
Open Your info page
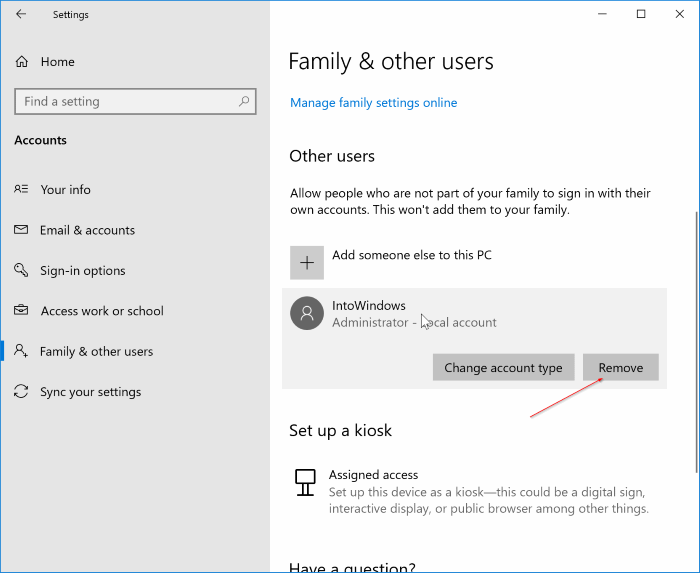[x=66, y=189]
